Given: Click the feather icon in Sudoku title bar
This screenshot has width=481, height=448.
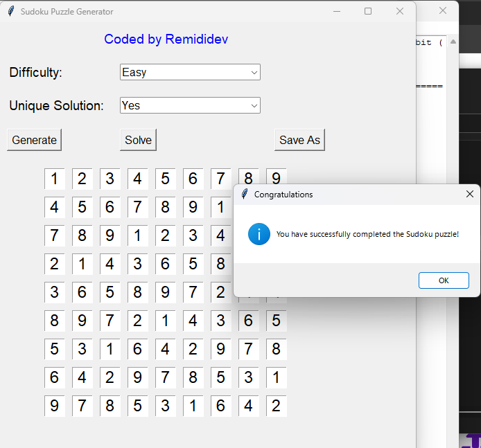Looking at the screenshot, I should [x=11, y=12].
